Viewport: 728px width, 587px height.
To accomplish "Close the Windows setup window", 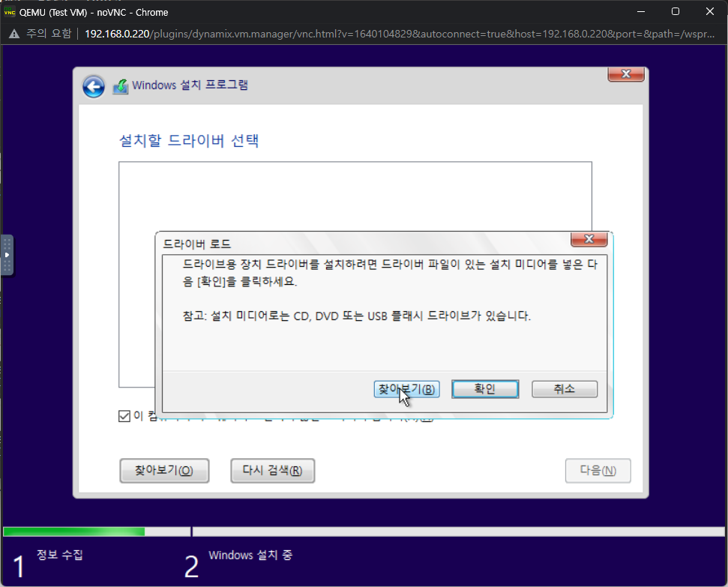I will coord(626,73).
